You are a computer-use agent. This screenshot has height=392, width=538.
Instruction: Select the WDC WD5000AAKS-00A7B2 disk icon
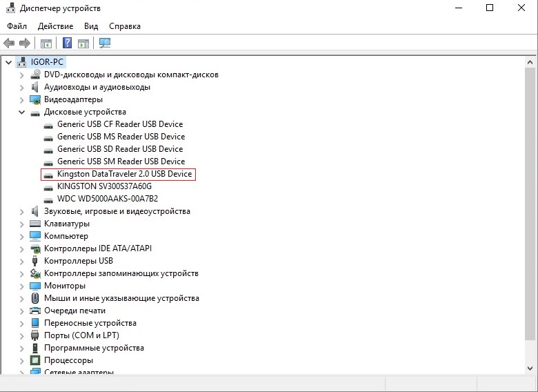click(48, 199)
